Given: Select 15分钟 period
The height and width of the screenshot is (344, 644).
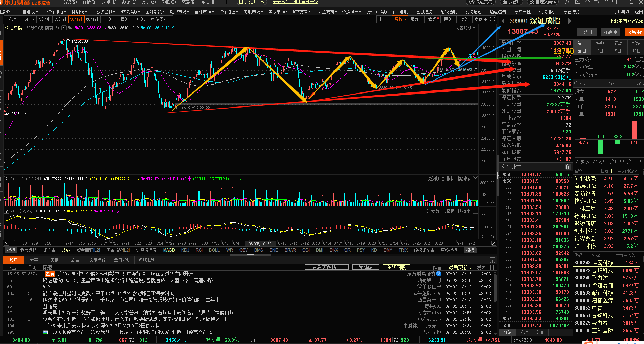Looking at the screenshot, I should click(60, 19).
